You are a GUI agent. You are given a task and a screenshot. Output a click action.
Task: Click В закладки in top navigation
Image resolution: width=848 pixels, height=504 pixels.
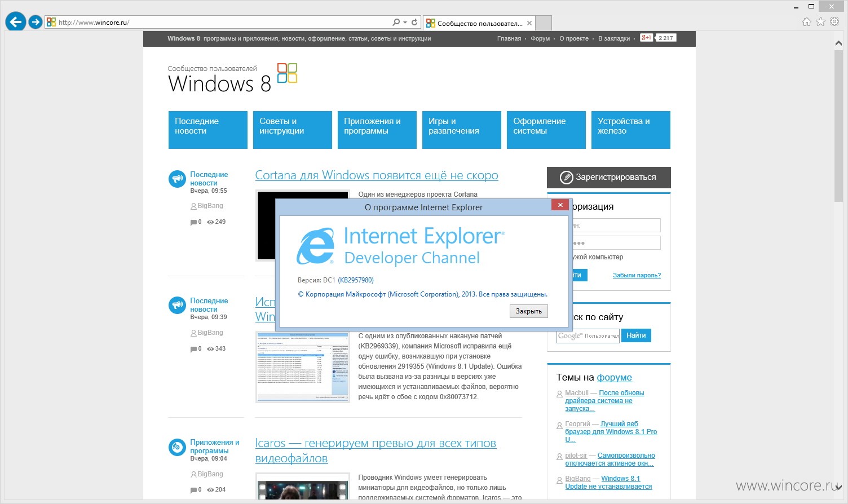point(614,38)
